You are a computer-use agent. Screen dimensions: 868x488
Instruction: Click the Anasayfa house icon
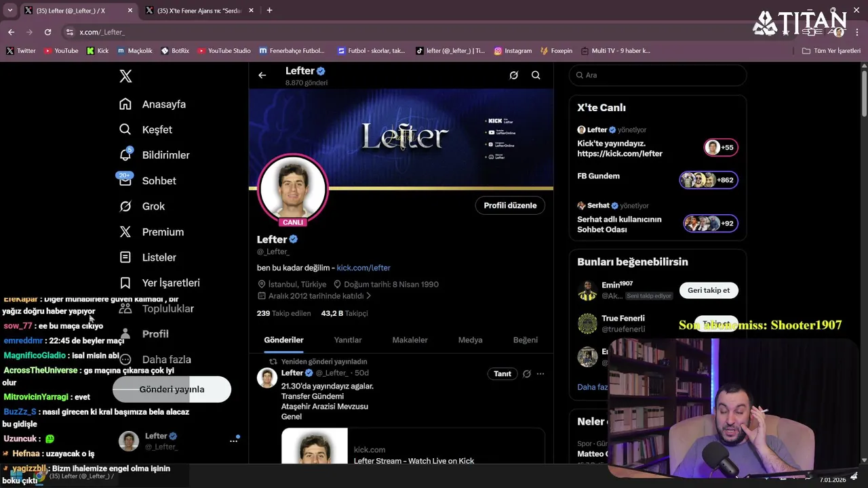coord(125,104)
